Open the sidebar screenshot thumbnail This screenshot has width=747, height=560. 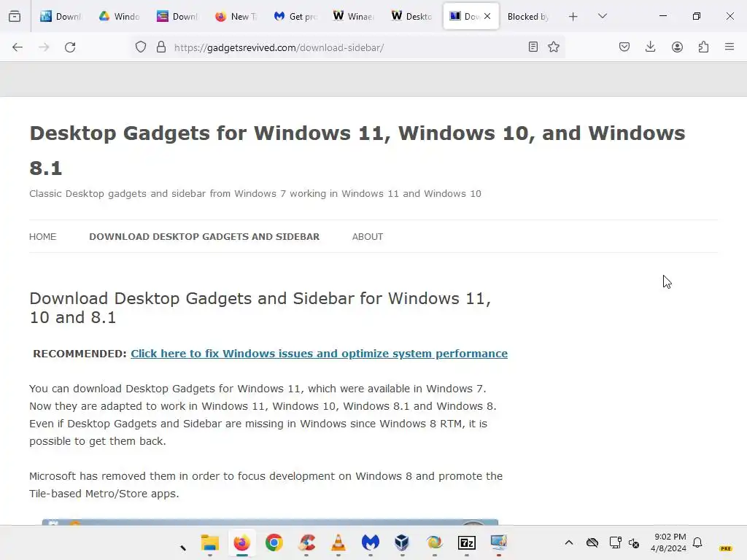coord(270,522)
